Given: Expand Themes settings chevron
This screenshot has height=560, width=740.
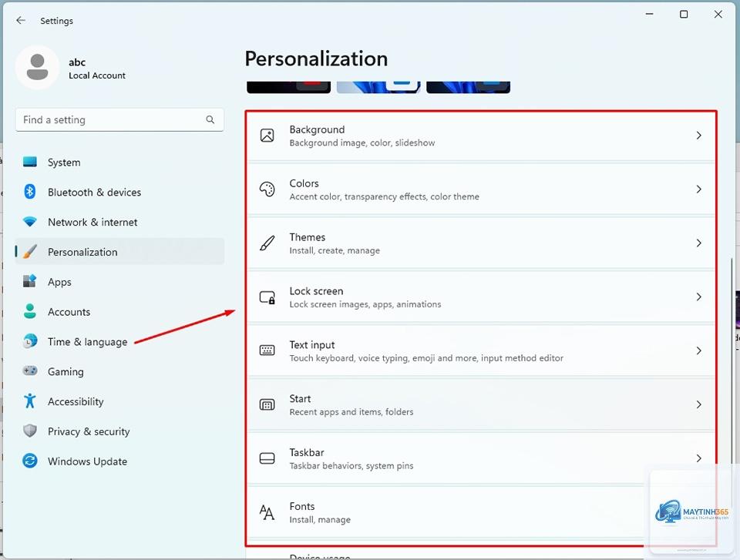Looking at the screenshot, I should coord(699,243).
